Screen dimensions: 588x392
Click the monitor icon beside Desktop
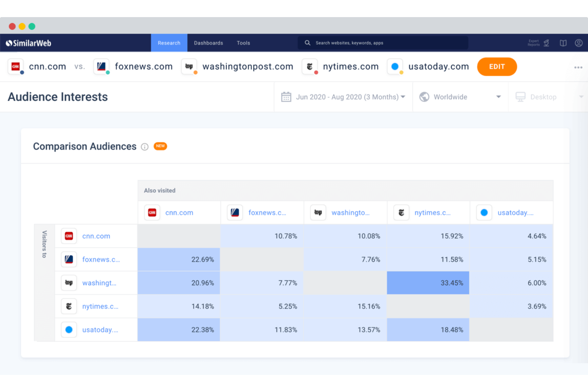click(520, 97)
